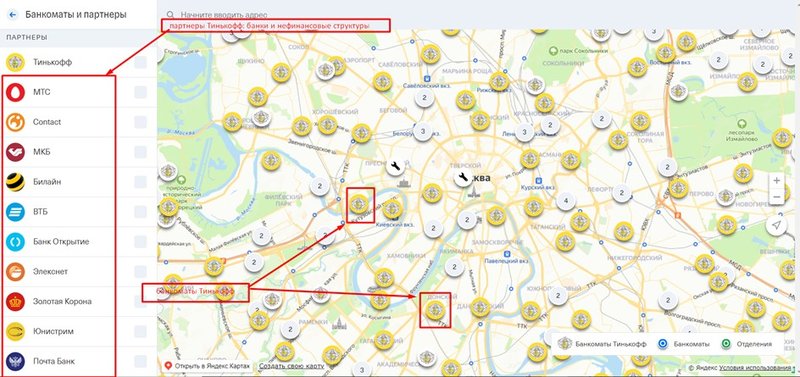800x377 pixels.
Task: Click the Юнистрим partner name
Action: point(53,332)
